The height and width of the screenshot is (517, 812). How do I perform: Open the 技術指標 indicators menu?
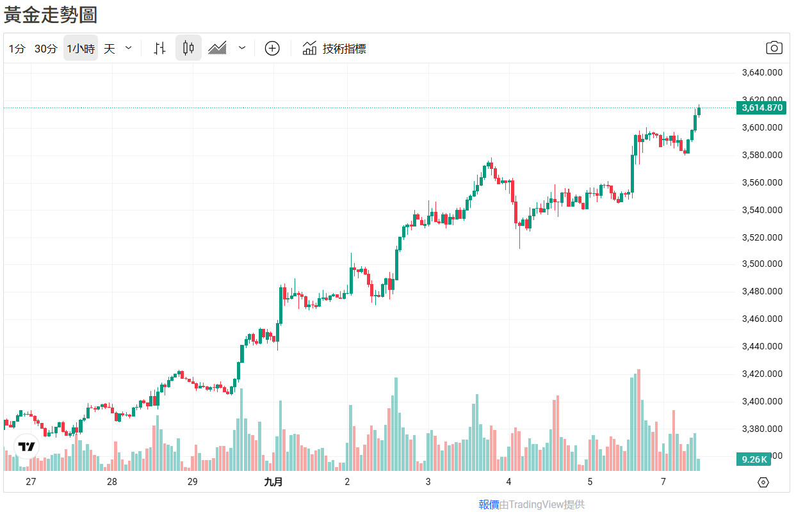tap(344, 49)
